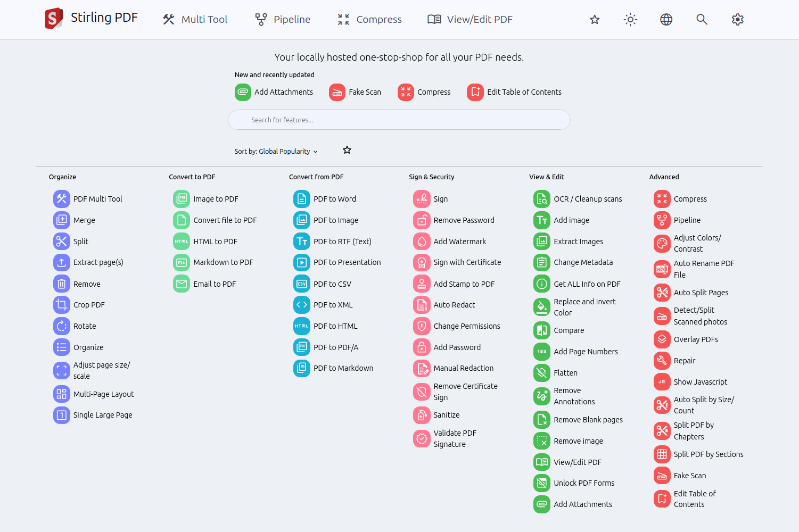Open the Sanitize tool
This screenshot has width=799, height=532.
tap(436, 415)
